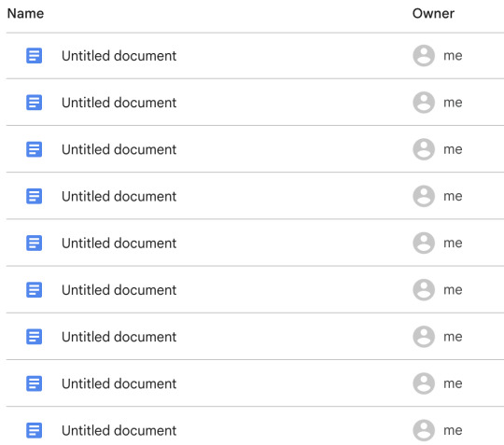Viewport: 504px width, 445px height.
Task: Click the 'me' owner label in fourth row
Action: point(453,196)
